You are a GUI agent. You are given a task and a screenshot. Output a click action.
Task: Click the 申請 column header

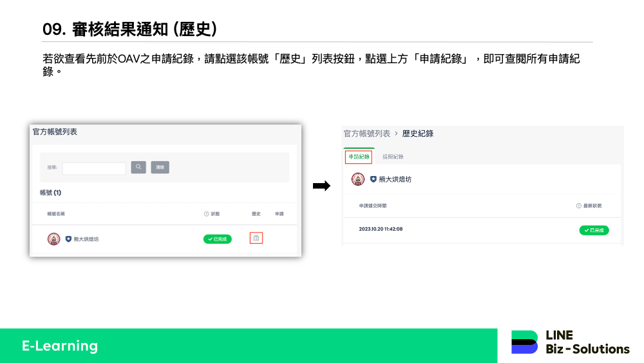tap(279, 214)
